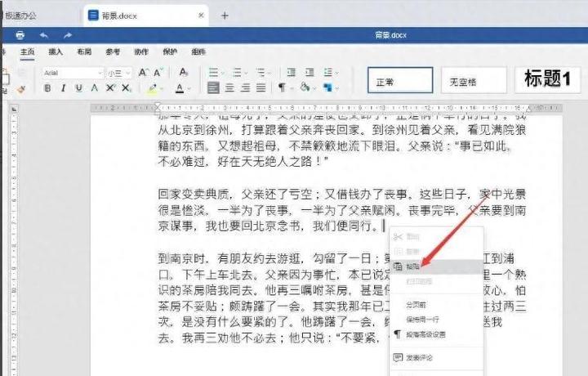Center-align the paragraph text
This screenshot has height=376, width=588.
pos(229,88)
